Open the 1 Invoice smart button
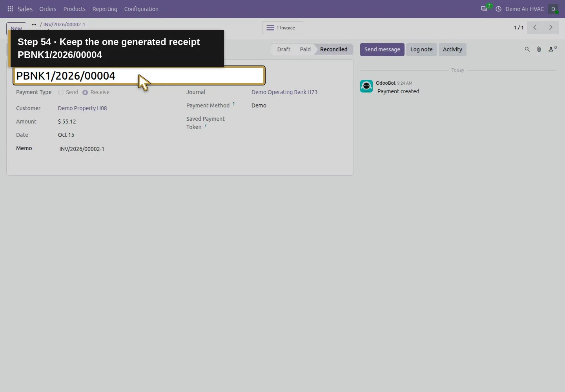The image size is (565, 392). [x=282, y=28]
